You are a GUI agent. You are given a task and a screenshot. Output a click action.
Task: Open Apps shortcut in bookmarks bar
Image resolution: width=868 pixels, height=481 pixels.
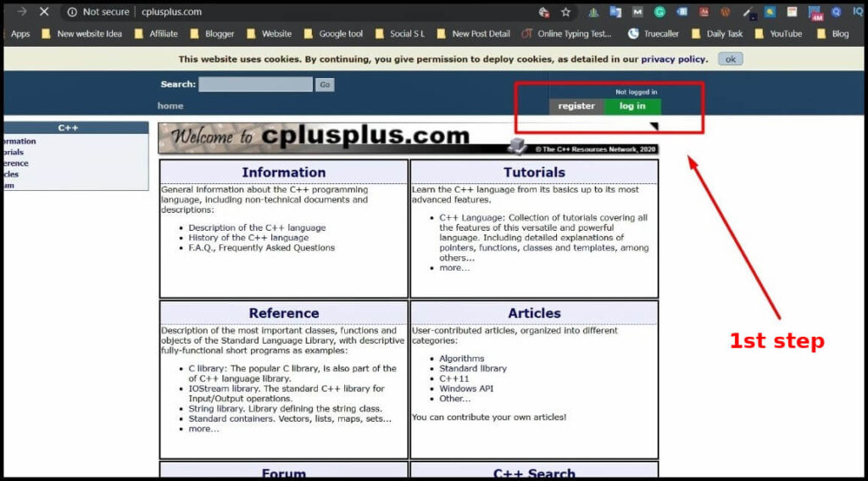pos(20,34)
